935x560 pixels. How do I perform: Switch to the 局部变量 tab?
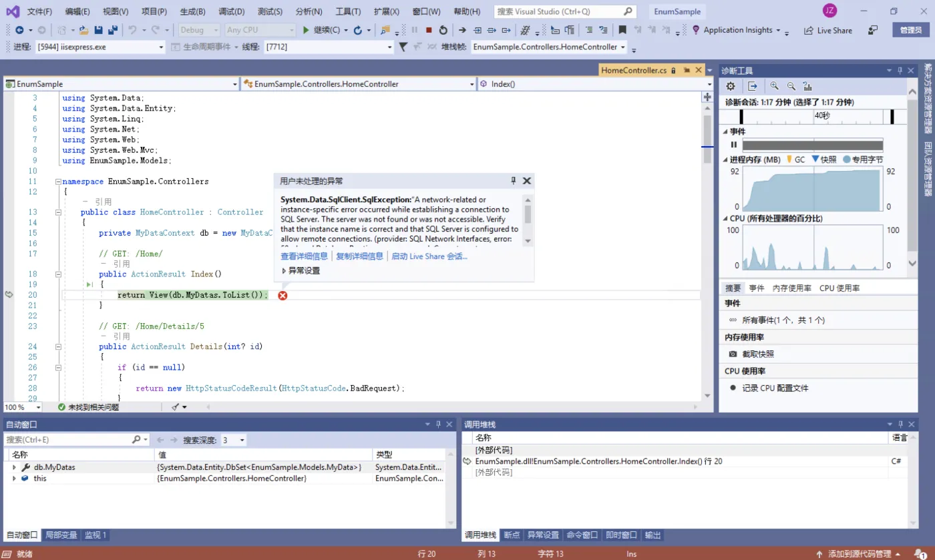click(61, 535)
